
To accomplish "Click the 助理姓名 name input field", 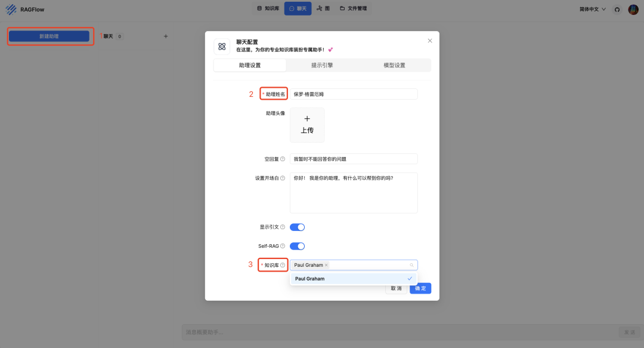I will (353, 94).
